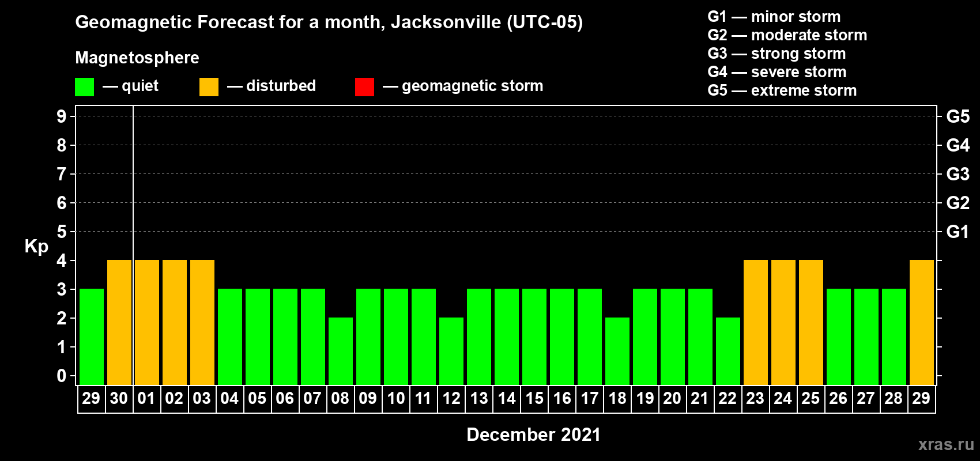
Task: Click the G4 label on right axis
Action: pyautogui.click(x=958, y=145)
